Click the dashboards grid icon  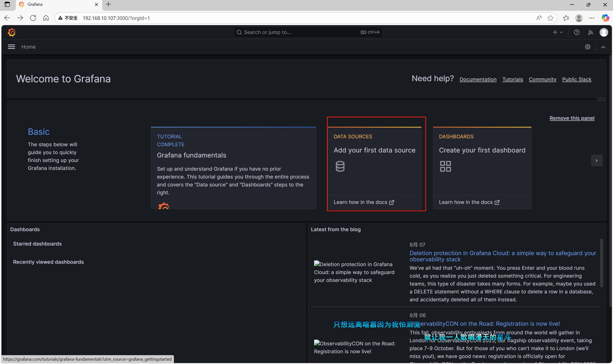445,166
